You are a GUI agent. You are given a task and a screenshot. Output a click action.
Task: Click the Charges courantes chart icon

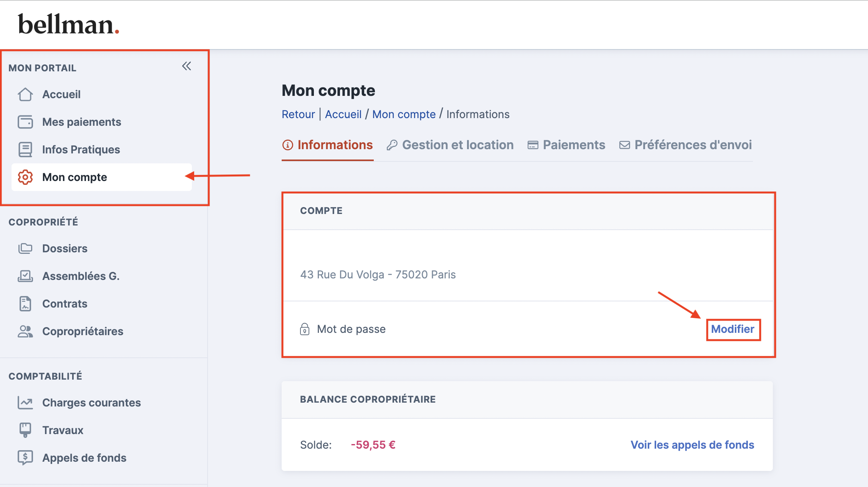25,403
